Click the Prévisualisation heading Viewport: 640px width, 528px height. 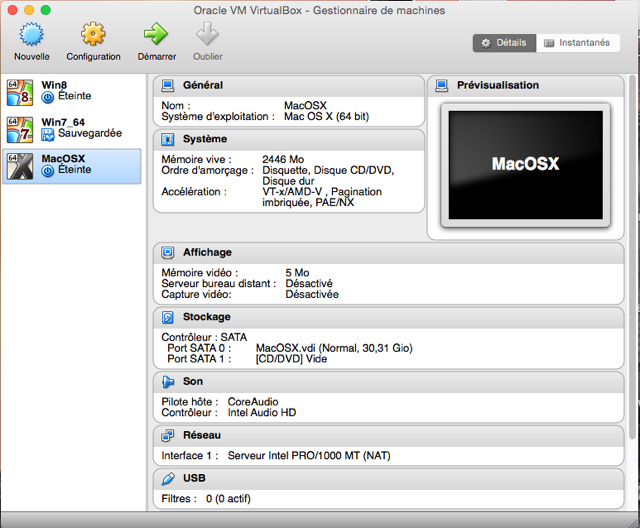[498, 85]
